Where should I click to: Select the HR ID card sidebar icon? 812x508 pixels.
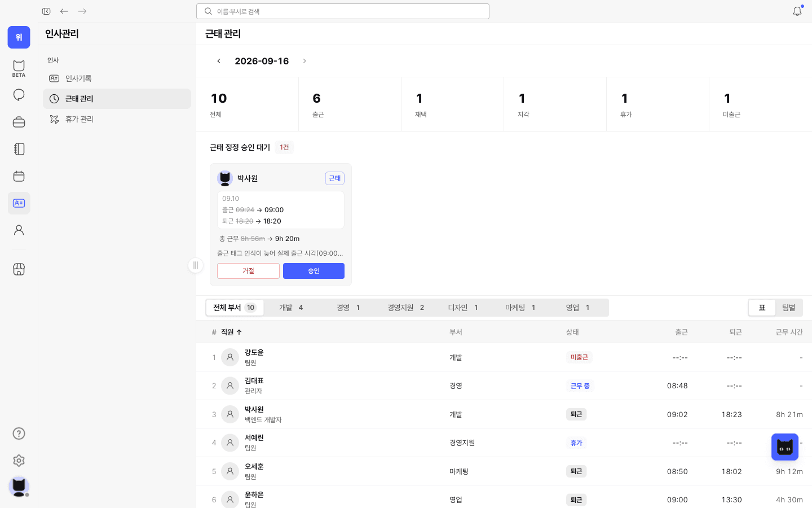[19, 203]
